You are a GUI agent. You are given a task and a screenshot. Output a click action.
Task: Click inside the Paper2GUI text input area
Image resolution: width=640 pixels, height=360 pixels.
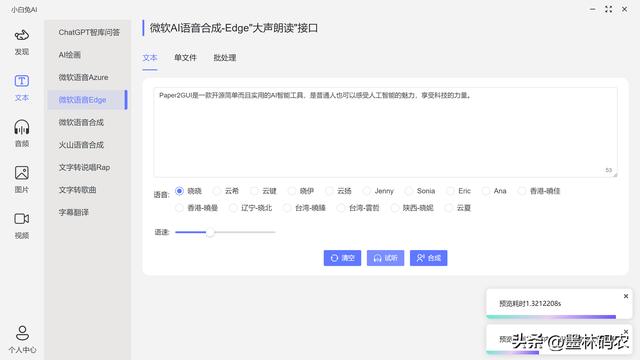(x=385, y=132)
